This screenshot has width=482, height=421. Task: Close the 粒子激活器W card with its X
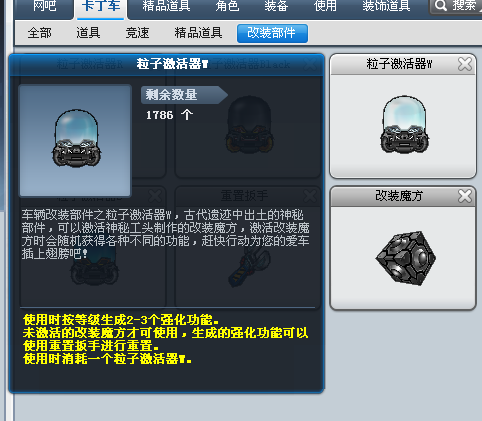click(x=465, y=64)
